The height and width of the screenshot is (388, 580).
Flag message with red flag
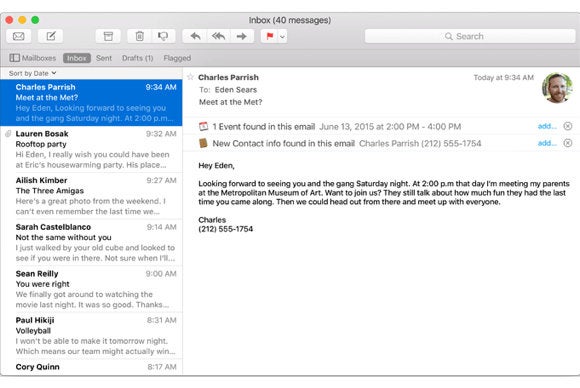click(x=270, y=36)
